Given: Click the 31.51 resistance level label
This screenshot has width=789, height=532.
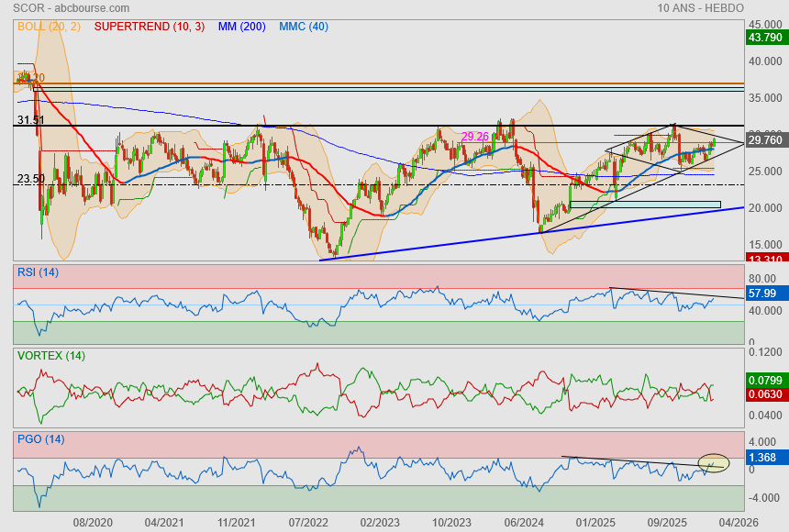Looking at the screenshot, I should click(30, 120).
